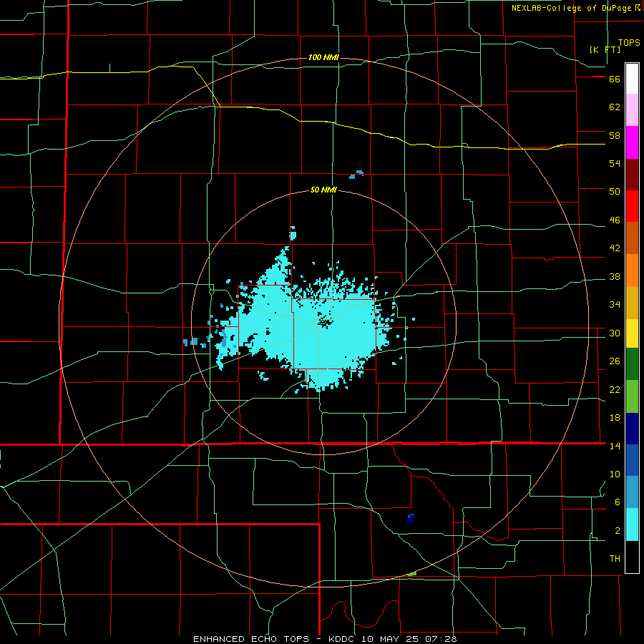Click legend value 62

(615, 107)
